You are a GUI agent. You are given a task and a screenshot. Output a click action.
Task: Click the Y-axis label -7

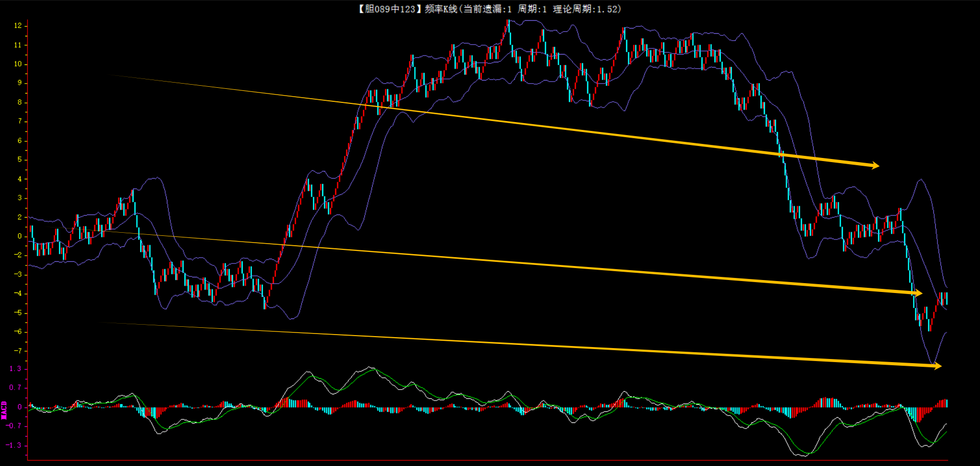pos(18,351)
